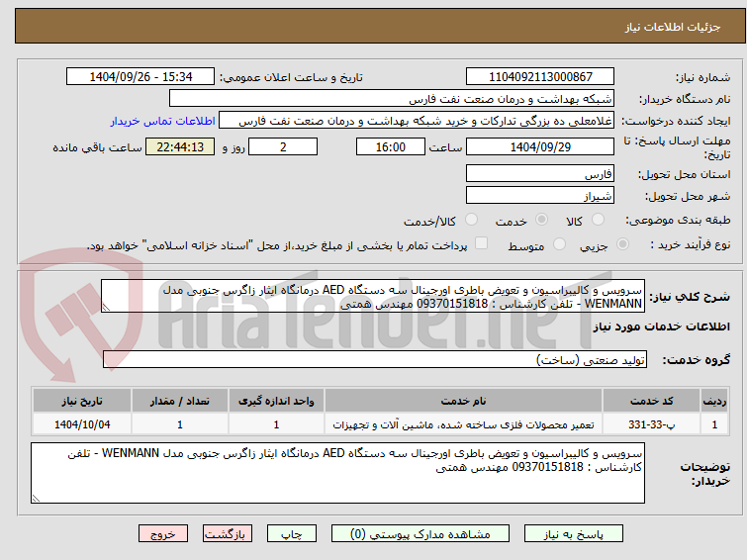Select the خدمت radio button

541,220
